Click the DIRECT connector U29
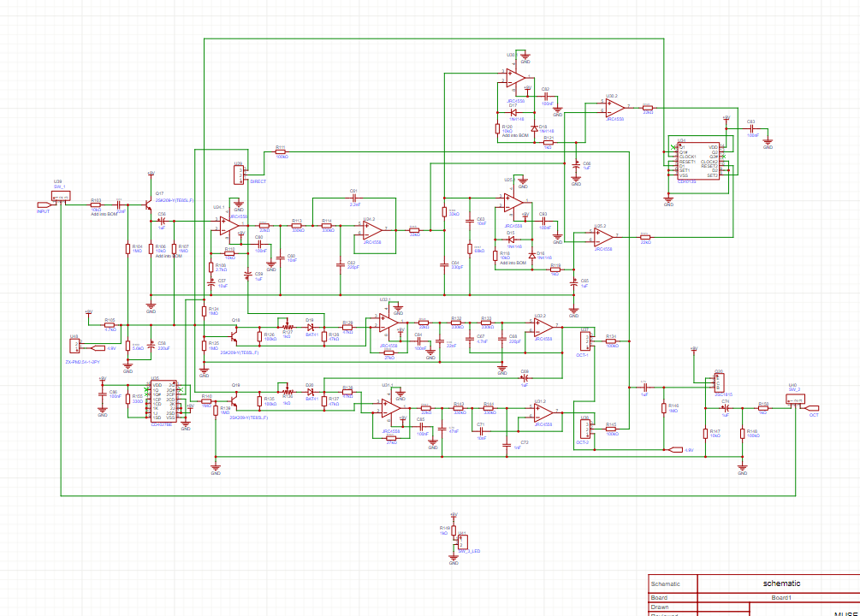 point(239,175)
